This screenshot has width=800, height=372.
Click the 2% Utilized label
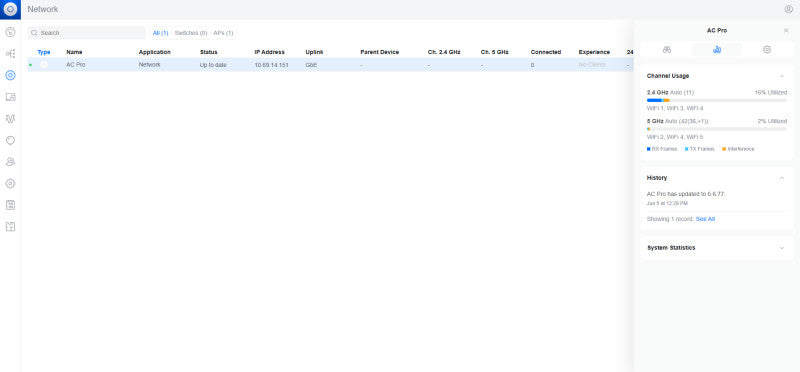coord(772,121)
